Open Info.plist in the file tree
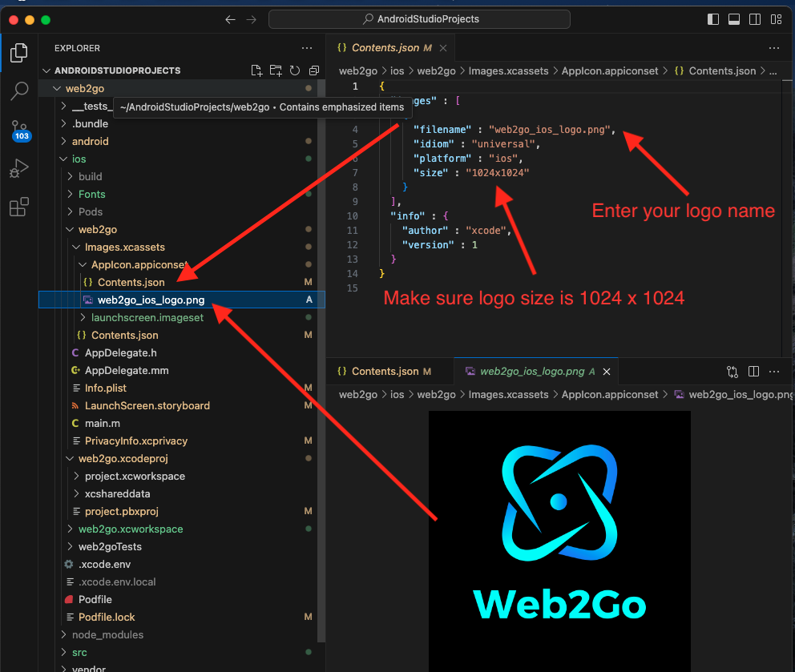 pyautogui.click(x=105, y=388)
